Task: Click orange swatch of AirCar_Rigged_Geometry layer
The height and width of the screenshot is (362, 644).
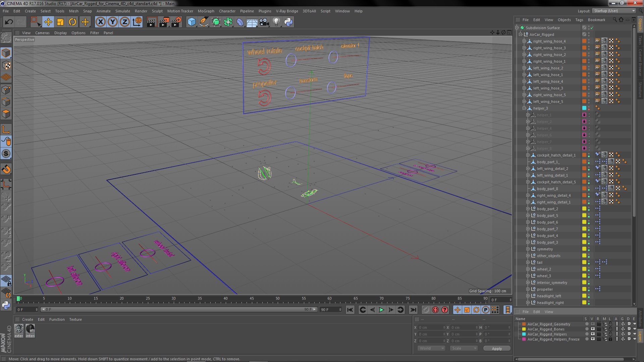Action: pos(524,324)
